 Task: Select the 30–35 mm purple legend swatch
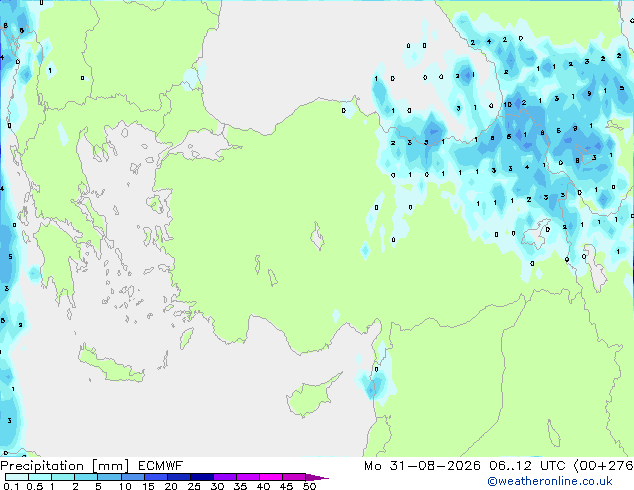click(x=225, y=477)
